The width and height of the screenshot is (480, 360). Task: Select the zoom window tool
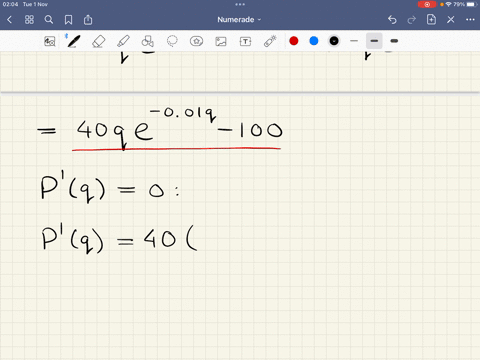point(50,41)
